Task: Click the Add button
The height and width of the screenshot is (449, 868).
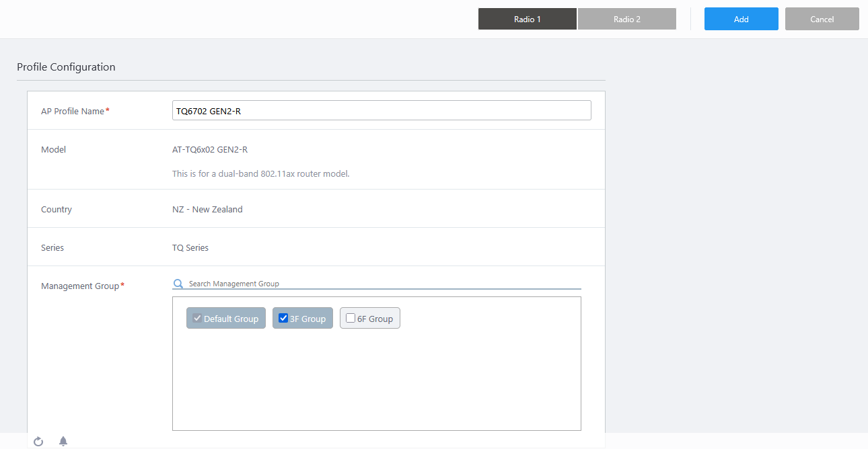Action: pos(742,19)
